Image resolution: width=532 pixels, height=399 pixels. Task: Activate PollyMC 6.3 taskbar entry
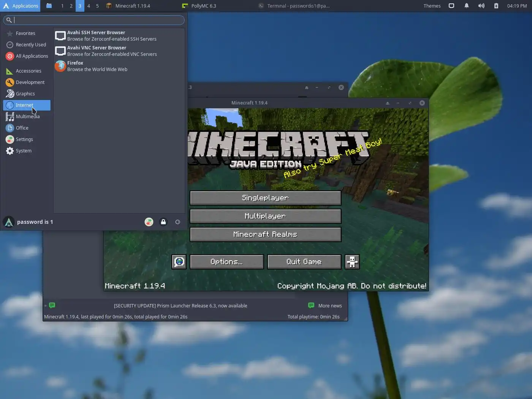pyautogui.click(x=217, y=6)
